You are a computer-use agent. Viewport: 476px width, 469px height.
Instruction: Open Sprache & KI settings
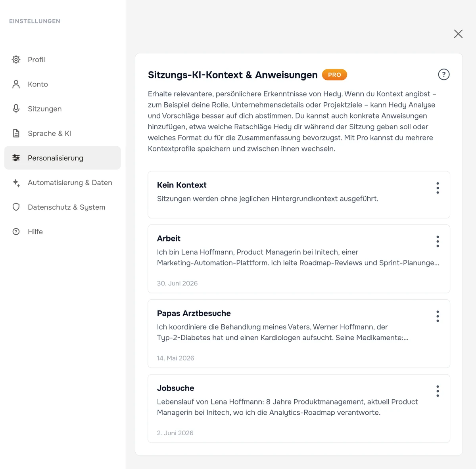(x=62, y=133)
